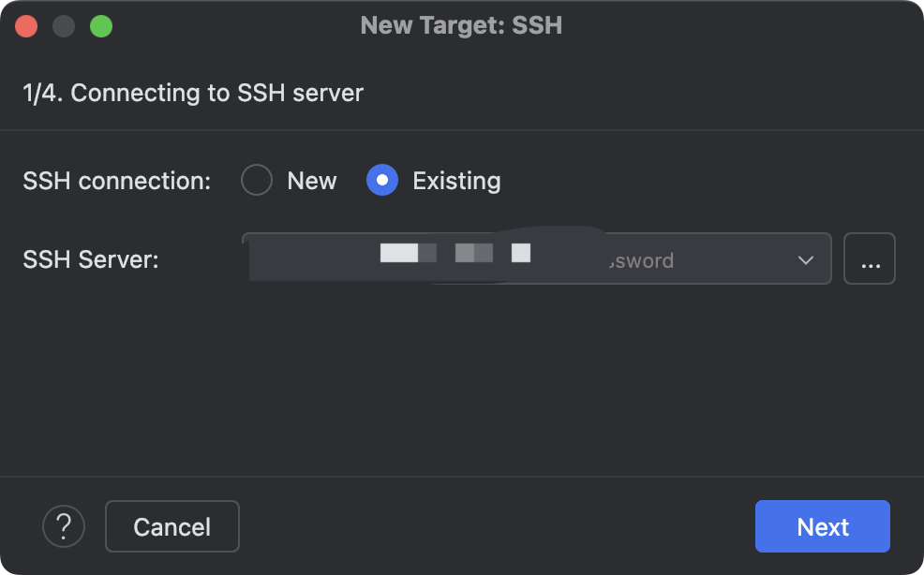Image resolution: width=924 pixels, height=575 pixels.
Task: Click the red close window button
Action: pos(26,25)
